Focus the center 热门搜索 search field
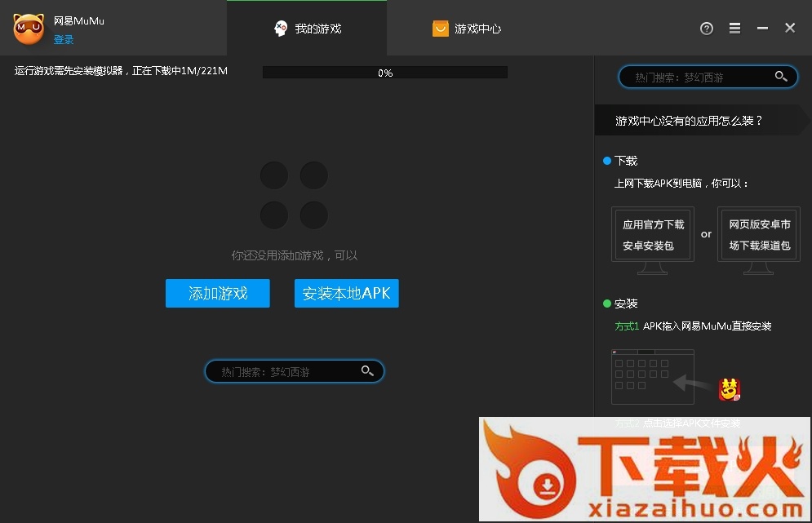This screenshot has width=812, height=523. 294,371
